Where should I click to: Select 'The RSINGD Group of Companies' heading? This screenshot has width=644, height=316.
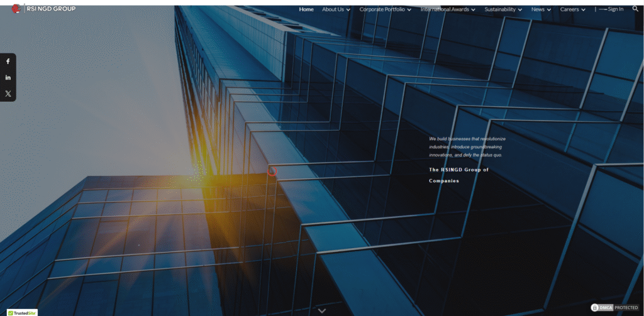pos(458,175)
